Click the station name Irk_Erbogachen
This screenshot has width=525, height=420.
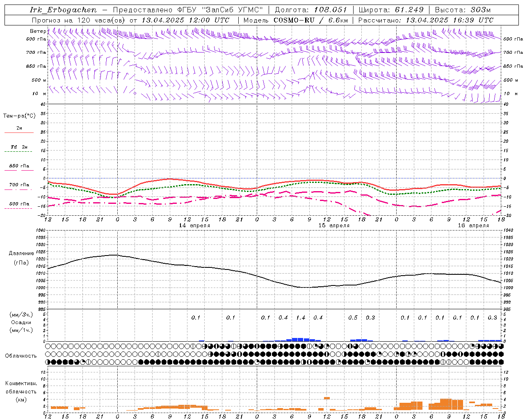[x=63, y=10]
